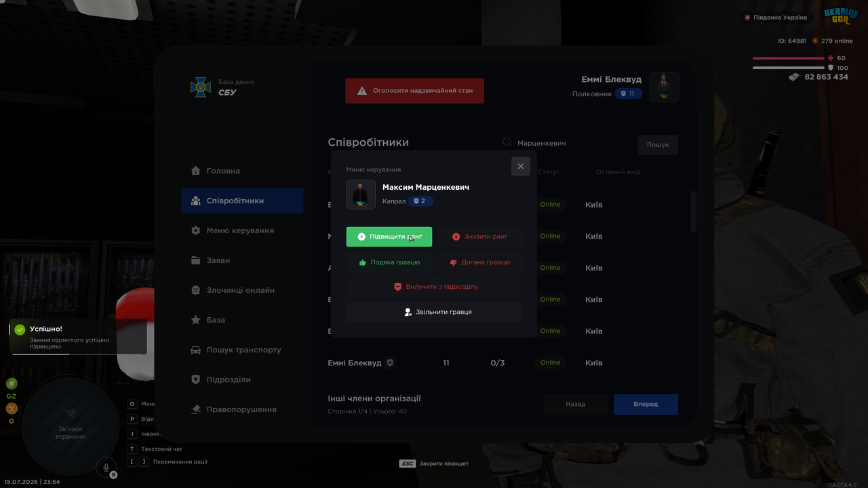Open the Підрозділи section

pos(242,380)
